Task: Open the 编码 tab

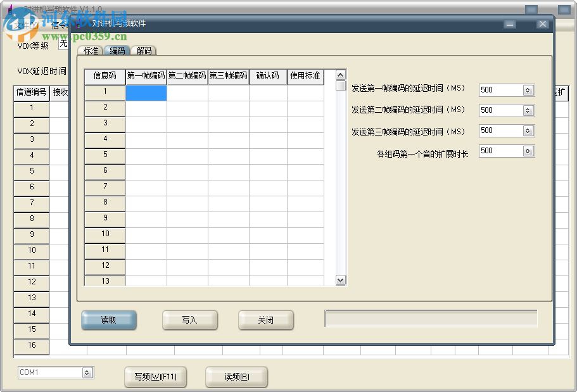Action: [x=117, y=51]
